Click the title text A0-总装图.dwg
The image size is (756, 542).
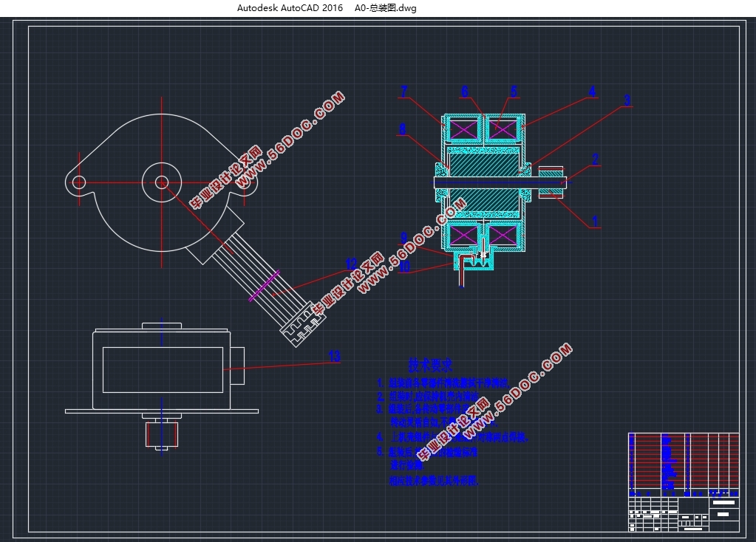pos(385,7)
